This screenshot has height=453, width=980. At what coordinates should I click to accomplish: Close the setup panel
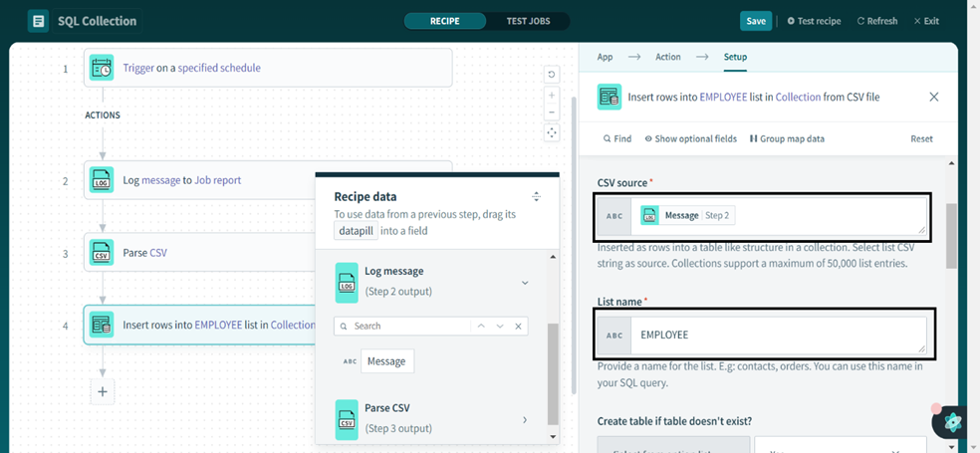pyautogui.click(x=933, y=97)
